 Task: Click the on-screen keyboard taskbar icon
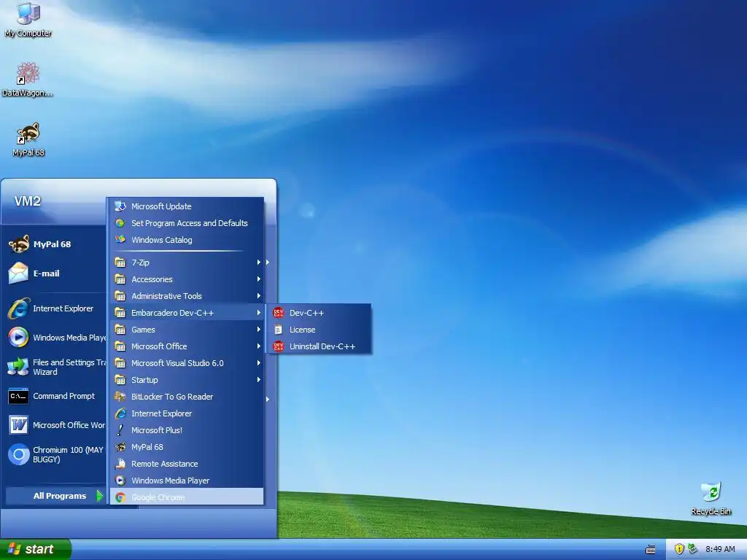tap(650, 550)
